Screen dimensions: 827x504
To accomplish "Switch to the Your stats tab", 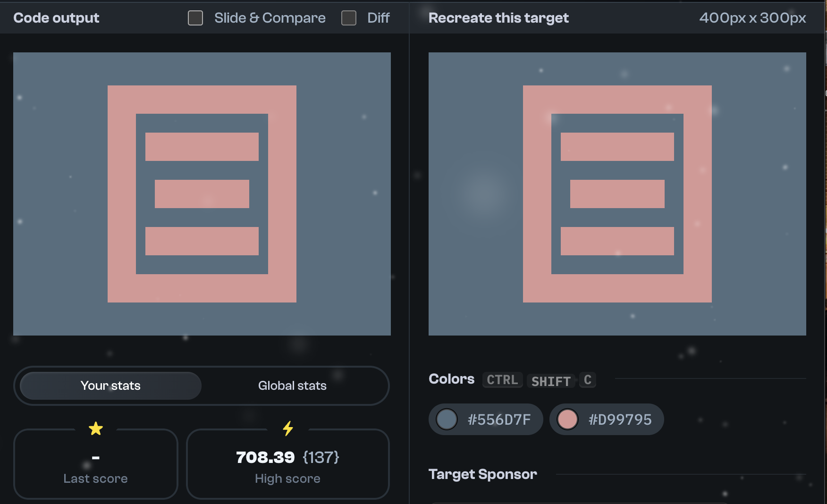I will click(110, 386).
